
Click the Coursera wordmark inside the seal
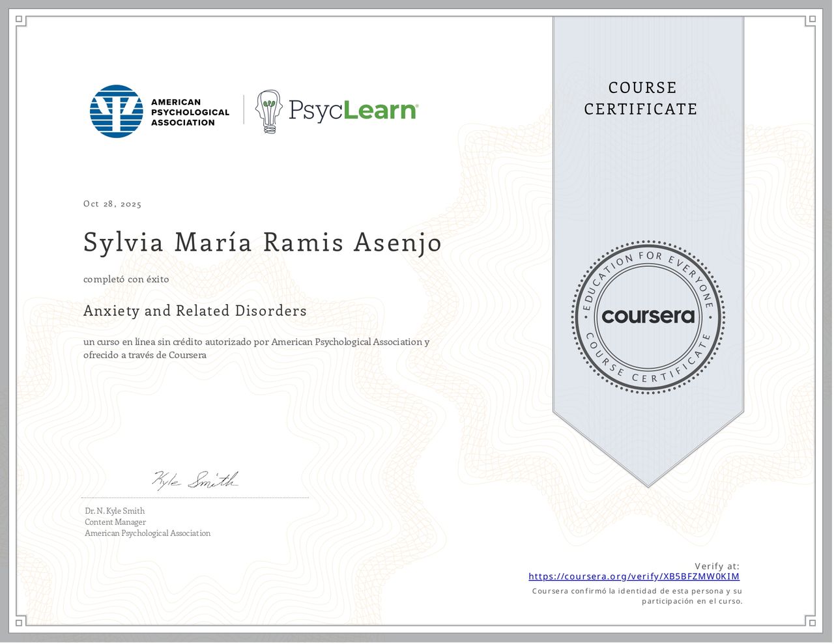(x=648, y=316)
